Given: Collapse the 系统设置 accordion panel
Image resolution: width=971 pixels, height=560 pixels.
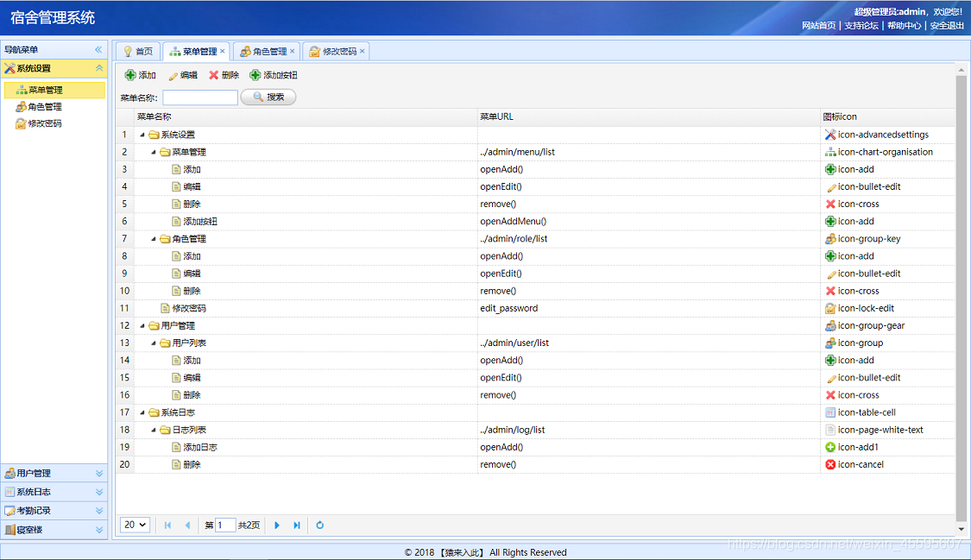Looking at the screenshot, I should click(99, 68).
